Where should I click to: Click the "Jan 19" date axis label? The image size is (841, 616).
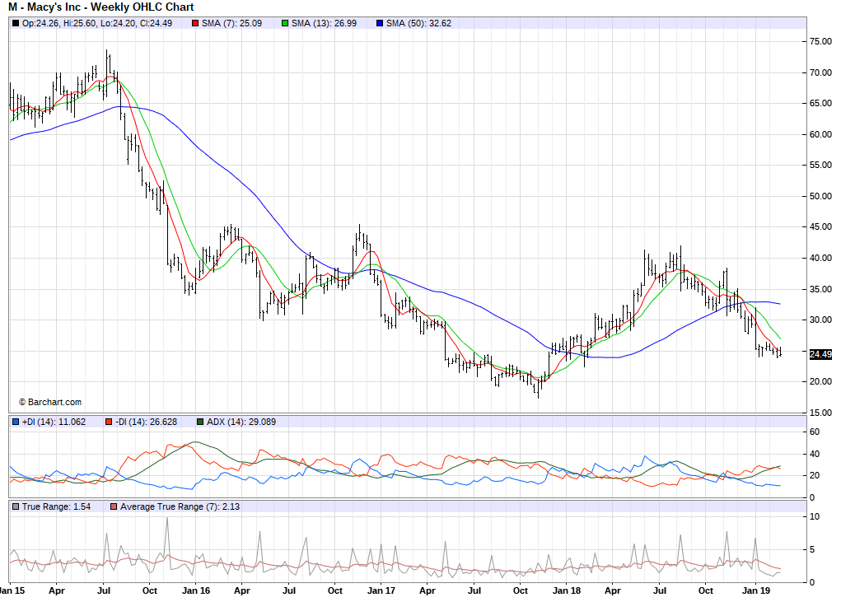[x=756, y=590]
